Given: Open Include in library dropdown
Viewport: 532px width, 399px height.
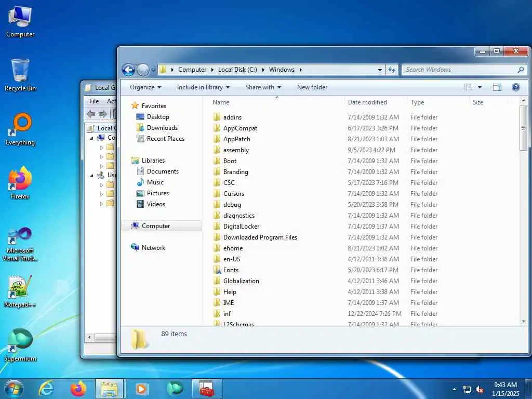Looking at the screenshot, I should click(203, 87).
